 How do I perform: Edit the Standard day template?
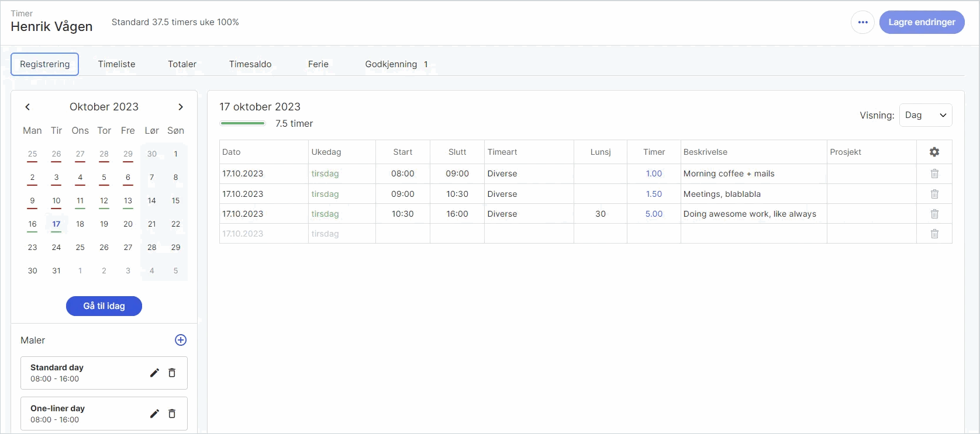[154, 373]
